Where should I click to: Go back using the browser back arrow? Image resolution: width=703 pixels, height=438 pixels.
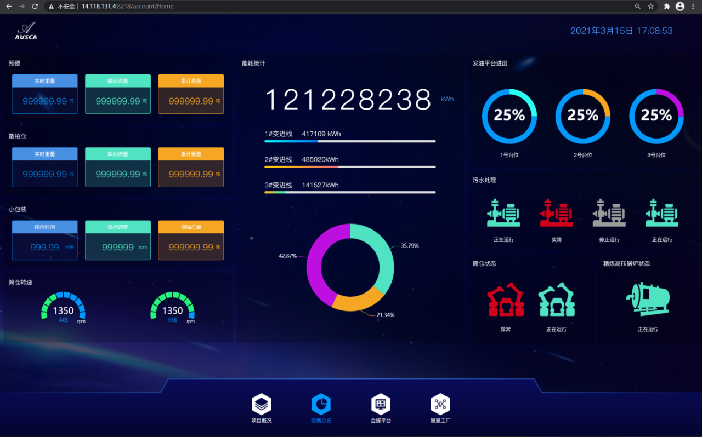click(x=9, y=6)
